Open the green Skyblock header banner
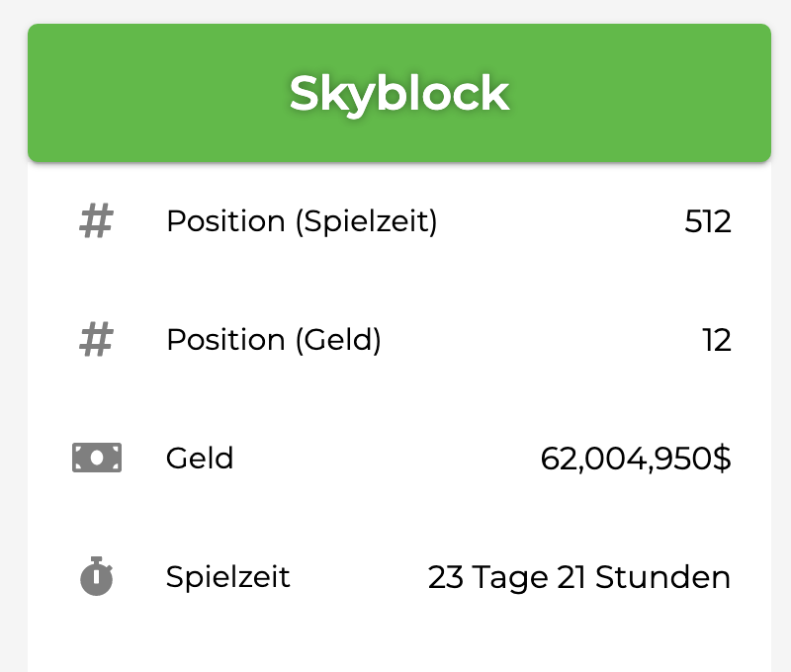Screen dimensions: 791x672 pos(399,93)
